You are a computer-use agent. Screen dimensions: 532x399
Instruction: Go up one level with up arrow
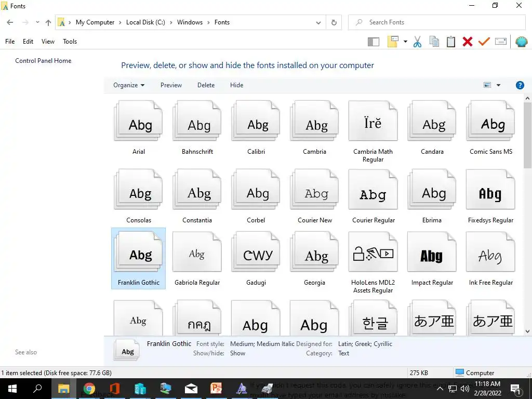click(x=48, y=22)
